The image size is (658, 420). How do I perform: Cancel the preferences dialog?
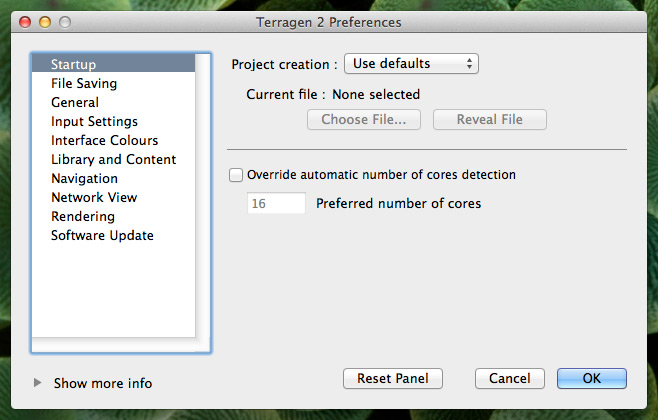[510, 378]
